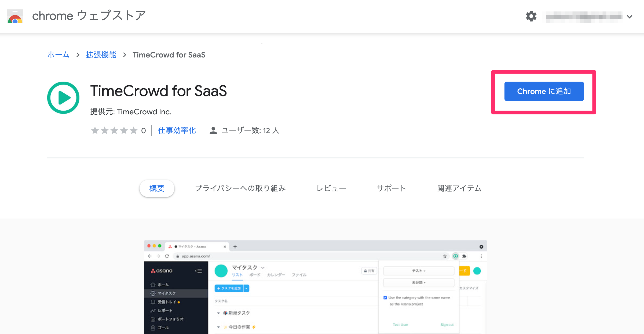Click the person icon next to ユーザー数
644x334 pixels.
coord(213,130)
